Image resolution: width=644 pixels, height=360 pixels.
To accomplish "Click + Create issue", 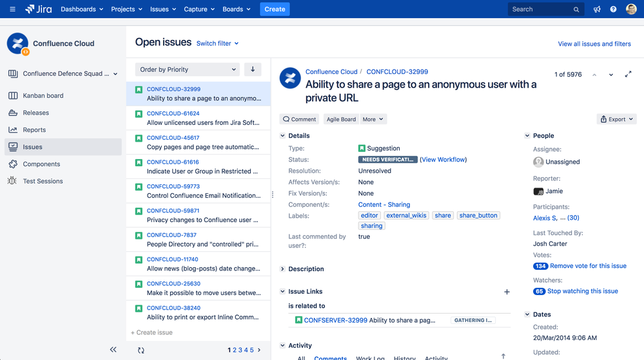I will click(151, 332).
